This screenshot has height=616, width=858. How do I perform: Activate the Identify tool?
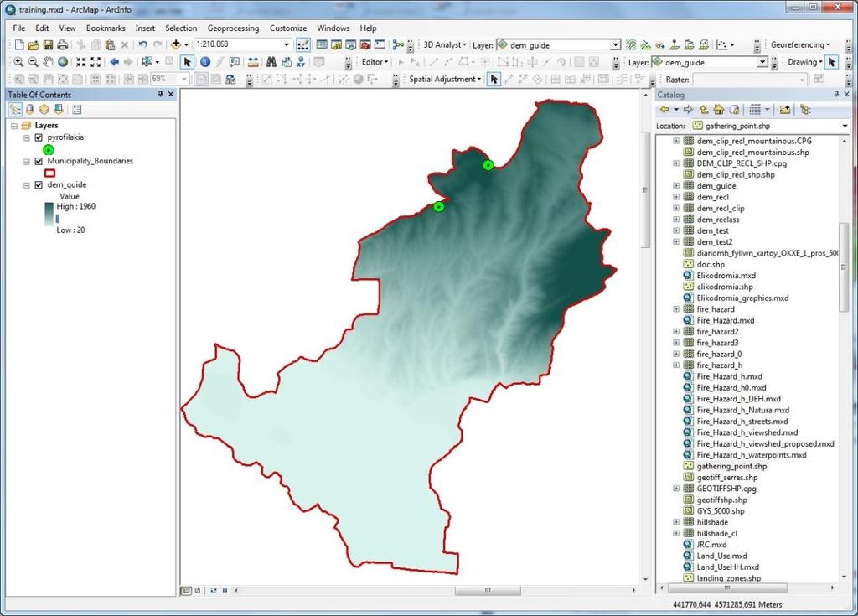click(x=205, y=62)
